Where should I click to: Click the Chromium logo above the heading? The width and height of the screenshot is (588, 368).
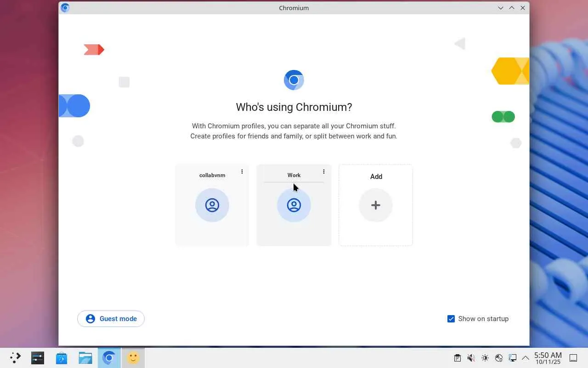point(294,80)
